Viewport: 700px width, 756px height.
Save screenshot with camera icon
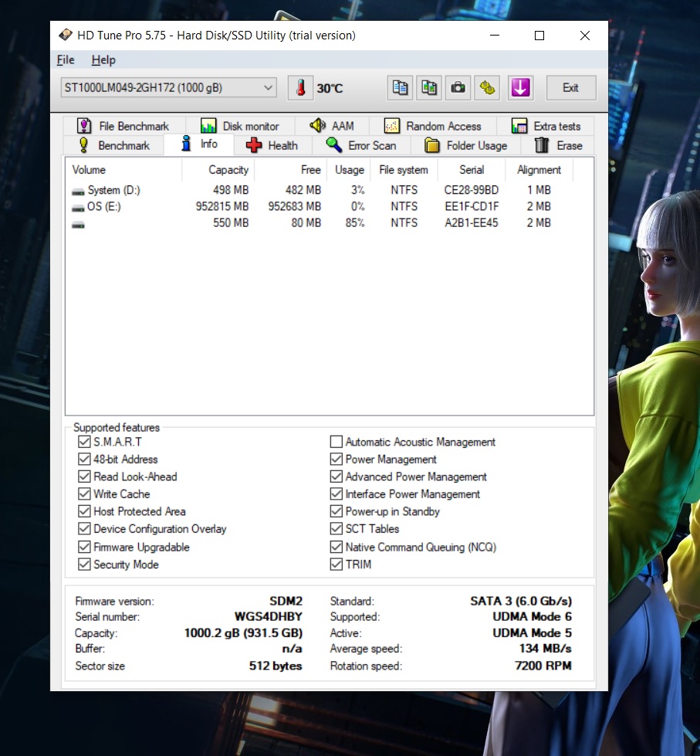[458, 88]
